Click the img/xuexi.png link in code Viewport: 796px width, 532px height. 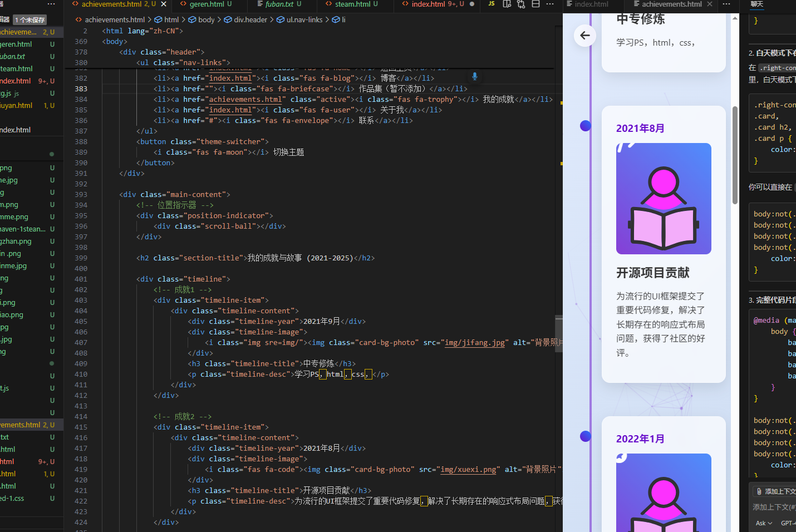click(x=468, y=469)
